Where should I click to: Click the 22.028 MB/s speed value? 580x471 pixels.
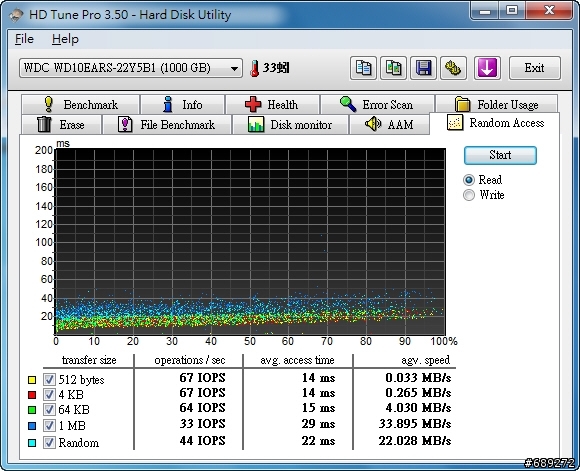(x=415, y=441)
